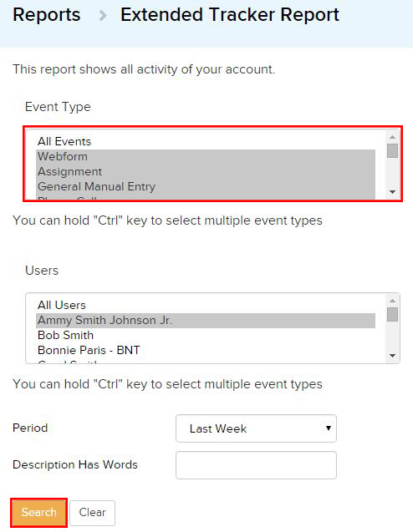
Task: Click Event Type list scroll down arrow
Action: pos(393,192)
